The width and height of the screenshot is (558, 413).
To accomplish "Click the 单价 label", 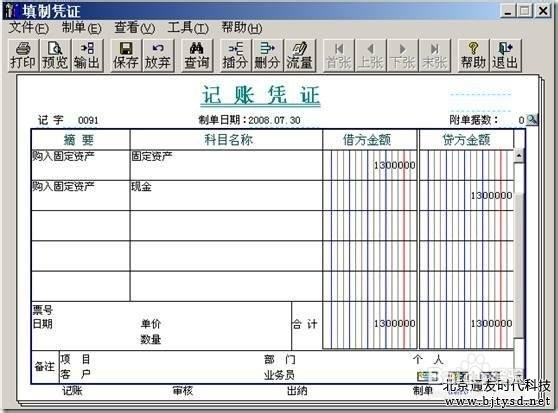I will [151, 324].
